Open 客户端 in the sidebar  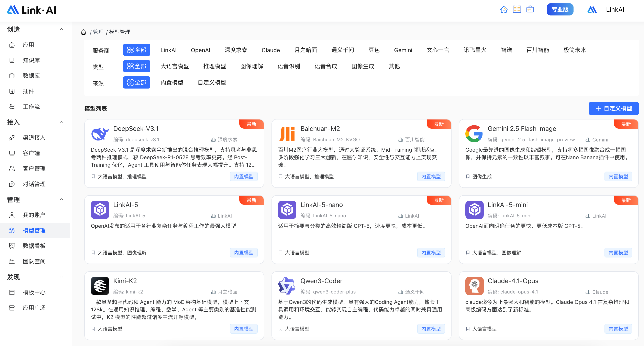coord(35,153)
